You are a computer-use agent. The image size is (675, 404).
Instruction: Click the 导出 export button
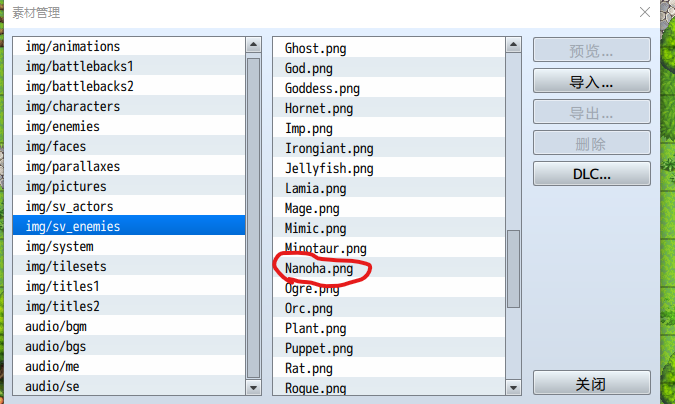[x=591, y=112]
